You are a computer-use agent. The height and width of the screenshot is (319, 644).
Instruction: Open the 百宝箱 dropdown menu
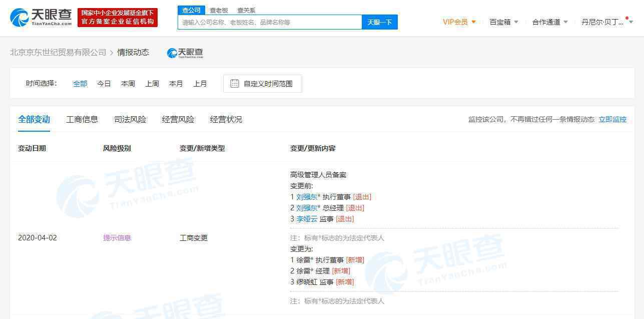click(x=503, y=22)
